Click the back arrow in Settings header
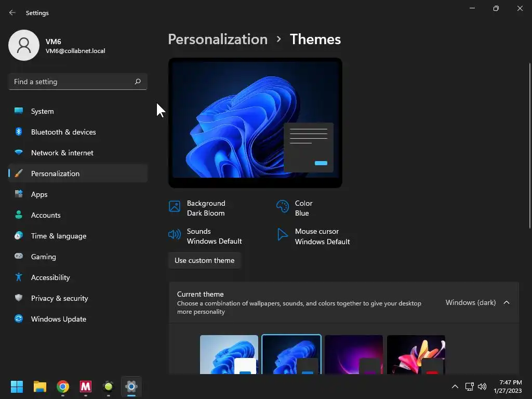This screenshot has height=399, width=532. [12, 12]
